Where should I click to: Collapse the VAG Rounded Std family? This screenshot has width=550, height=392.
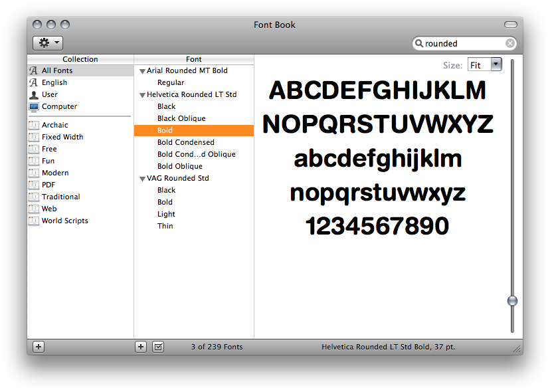[142, 178]
